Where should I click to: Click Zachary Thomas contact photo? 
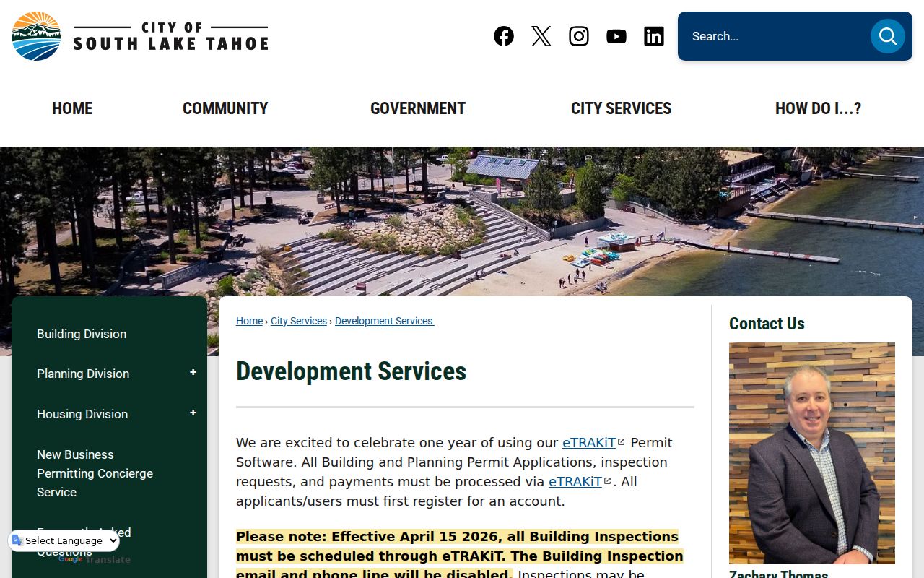tap(812, 453)
